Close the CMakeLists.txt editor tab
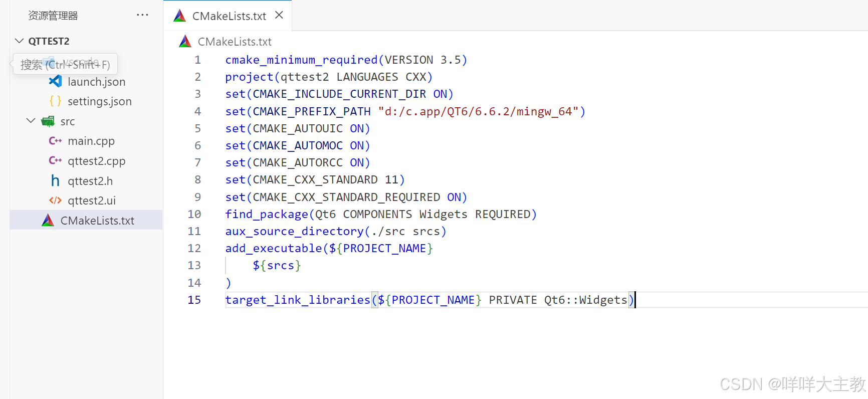The height and width of the screenshot is (399, 868). click(x=279, y=15)
